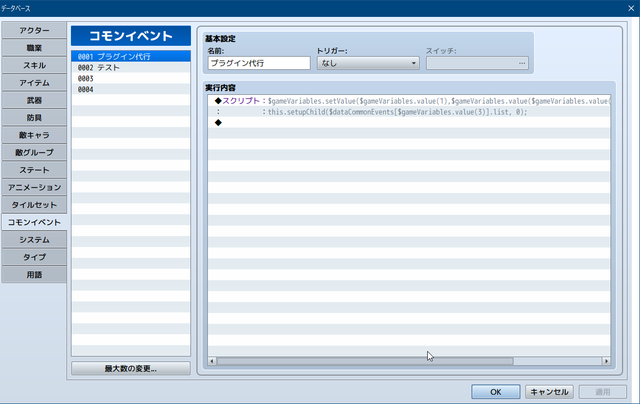Click the horizontal scrollbar left arrow
This screenshot has width=640, height=404.
(212, 361)
